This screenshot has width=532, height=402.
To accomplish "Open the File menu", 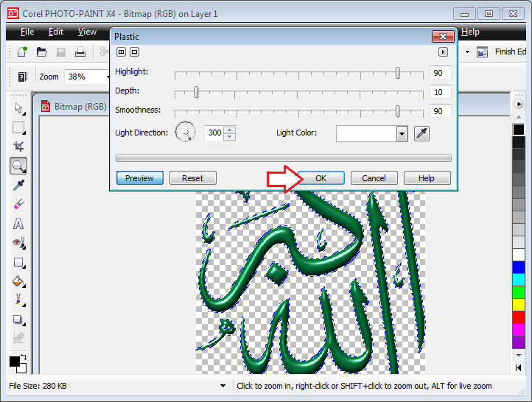I will coord(27,32).
